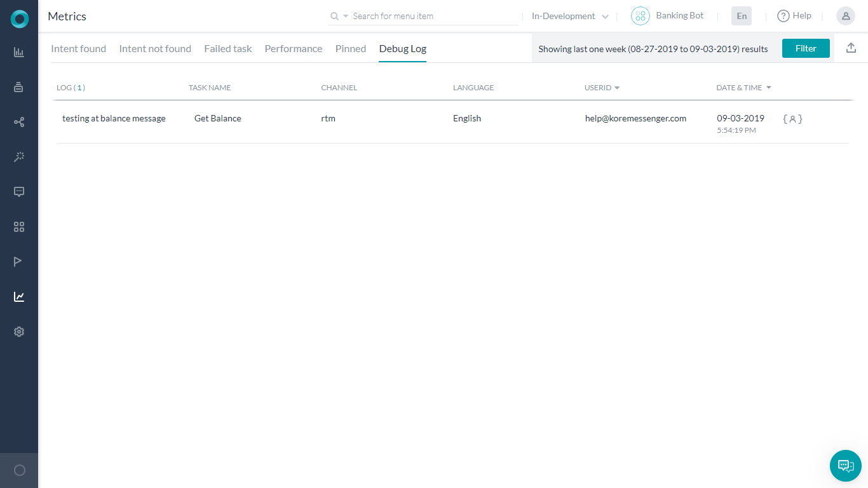Click the 09-03-2019 date cell

[740, 118]
